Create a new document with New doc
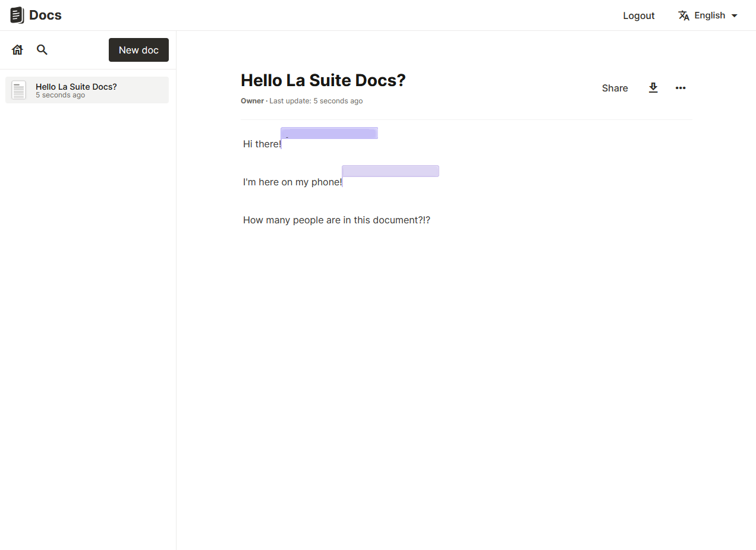The height and width of the screenshot is (550, 756). 138,50
